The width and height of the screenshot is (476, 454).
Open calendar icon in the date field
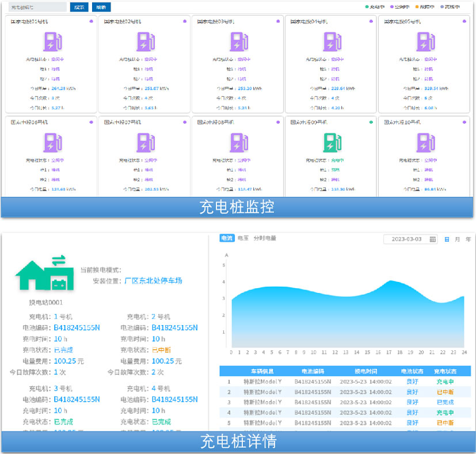tap(433, 239)
